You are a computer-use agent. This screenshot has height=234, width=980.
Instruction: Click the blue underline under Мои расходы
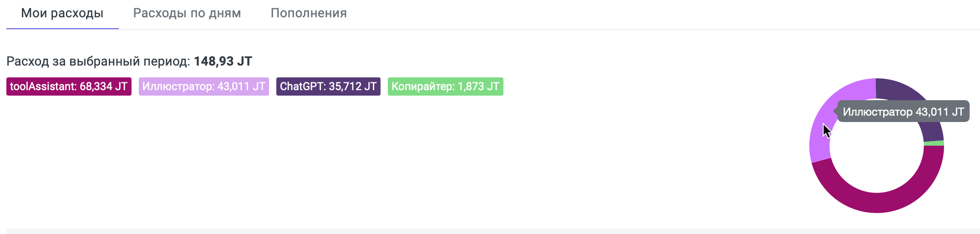point(62,29)
